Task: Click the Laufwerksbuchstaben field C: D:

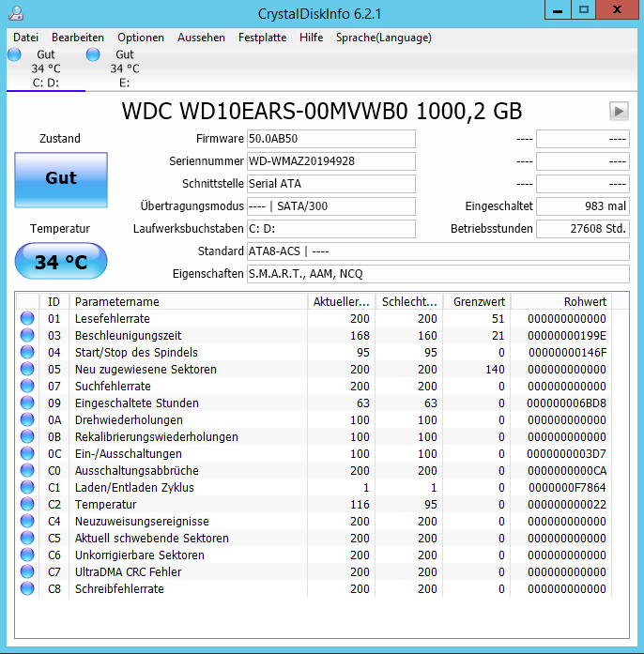Action: (331, 229)
